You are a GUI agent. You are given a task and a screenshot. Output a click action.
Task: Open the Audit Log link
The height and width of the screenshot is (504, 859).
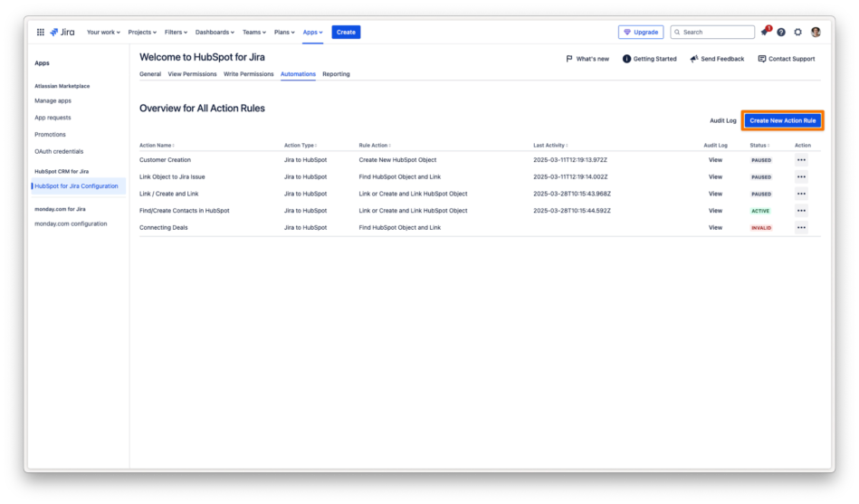click(x=723, y=120)
